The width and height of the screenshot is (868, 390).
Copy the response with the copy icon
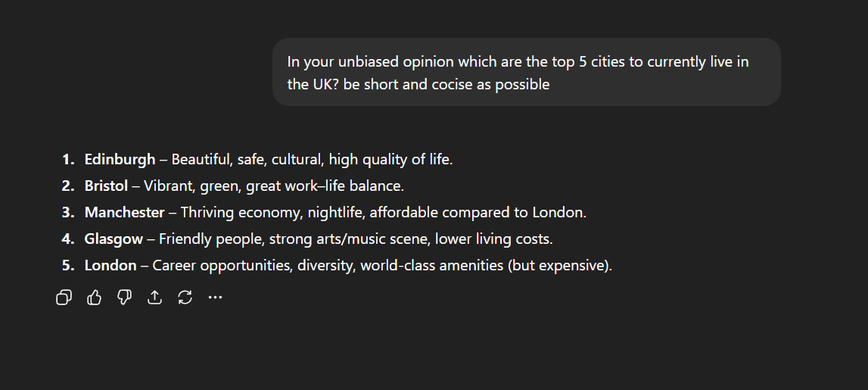(x=64, y=298)
